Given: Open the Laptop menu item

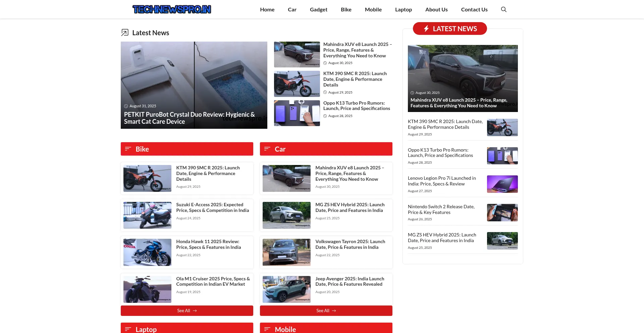Looking at the screenshot, I should (404, 9).
